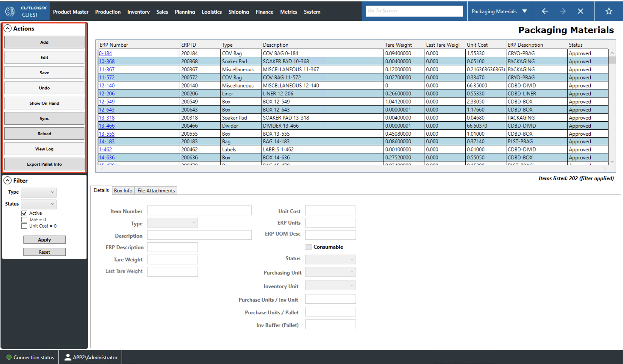Collapse the Actions panel using its chevron icon
Screen dimensions: 623x364
click(x=8, y=28)
